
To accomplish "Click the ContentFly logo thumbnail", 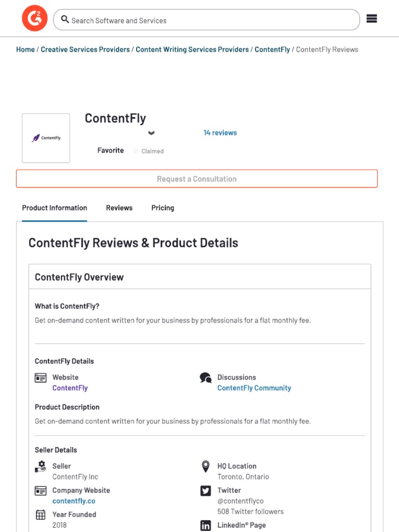I will (46, 138).
